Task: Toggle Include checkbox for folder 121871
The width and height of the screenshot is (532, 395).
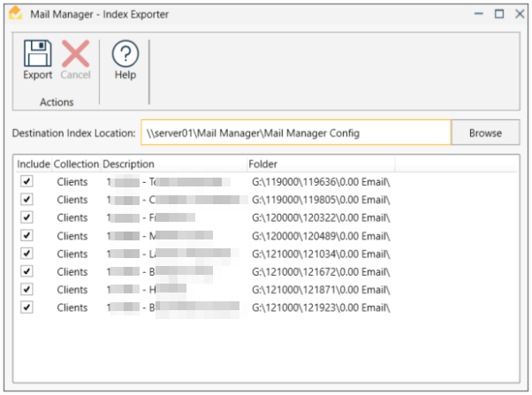Action: pos(27,289)
